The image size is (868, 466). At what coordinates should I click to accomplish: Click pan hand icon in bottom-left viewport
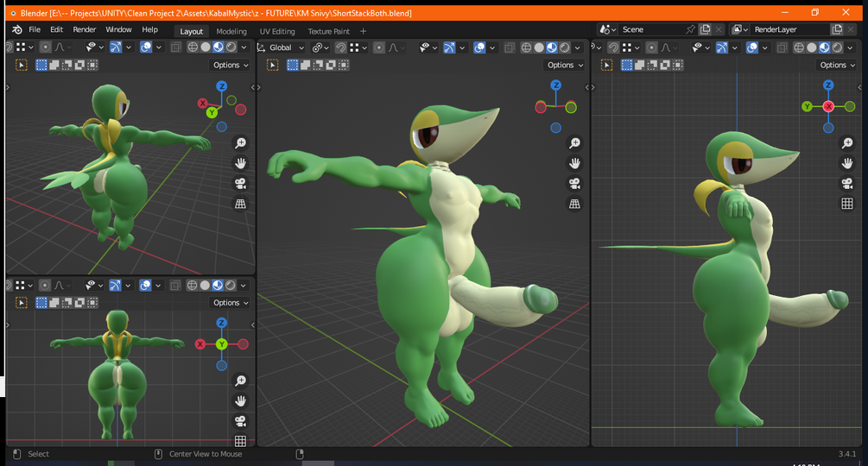pyautogui.click(x=240, y=401)
